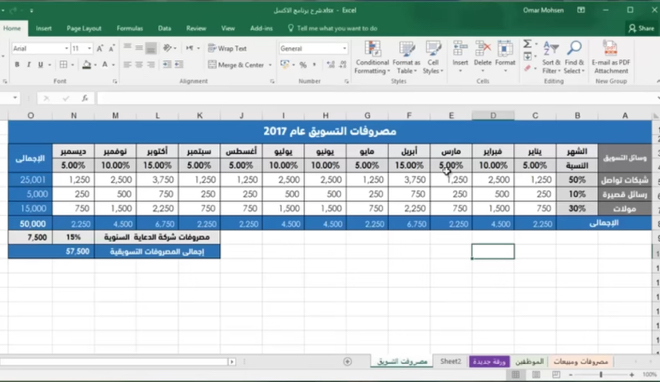Image resolution: width=660 pixels, height=382 pixels.
Task: Toggle Italic formatting button
Action: coord(29,65)
